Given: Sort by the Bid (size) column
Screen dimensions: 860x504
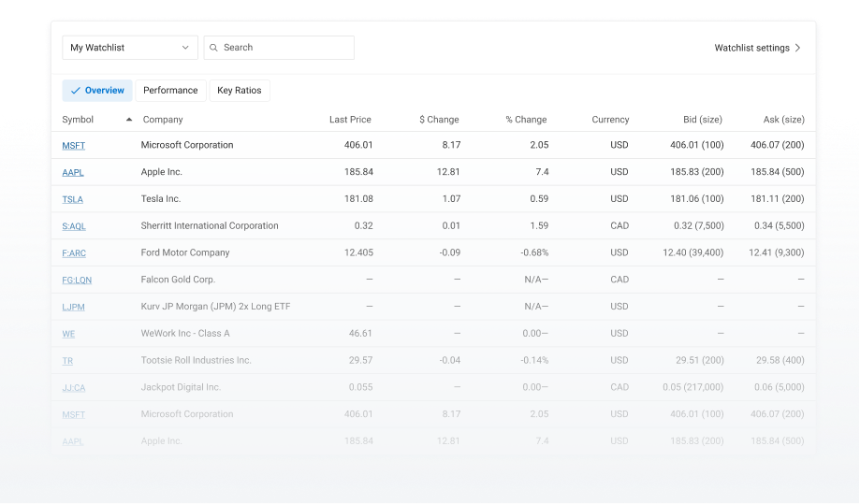Looking at the screenshot, I should point(703,120).
